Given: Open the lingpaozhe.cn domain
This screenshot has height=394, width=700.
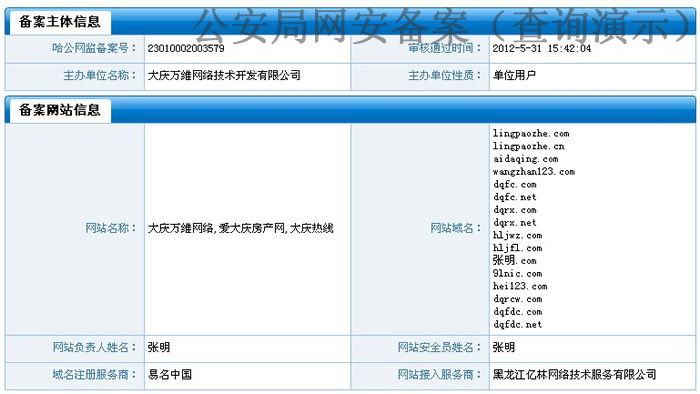Looking at the screenshot, I should 529,146.
